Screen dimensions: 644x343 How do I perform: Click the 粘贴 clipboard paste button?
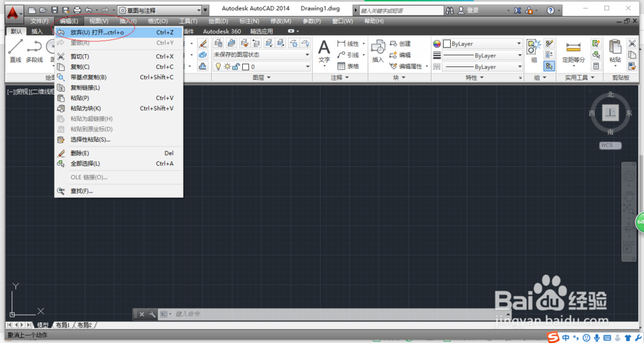coord(615,52)
